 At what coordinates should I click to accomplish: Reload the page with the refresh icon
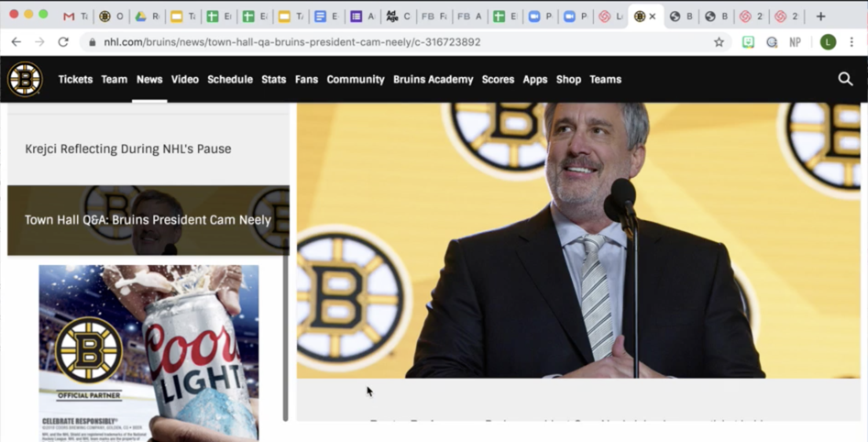[x=63, y=42]
